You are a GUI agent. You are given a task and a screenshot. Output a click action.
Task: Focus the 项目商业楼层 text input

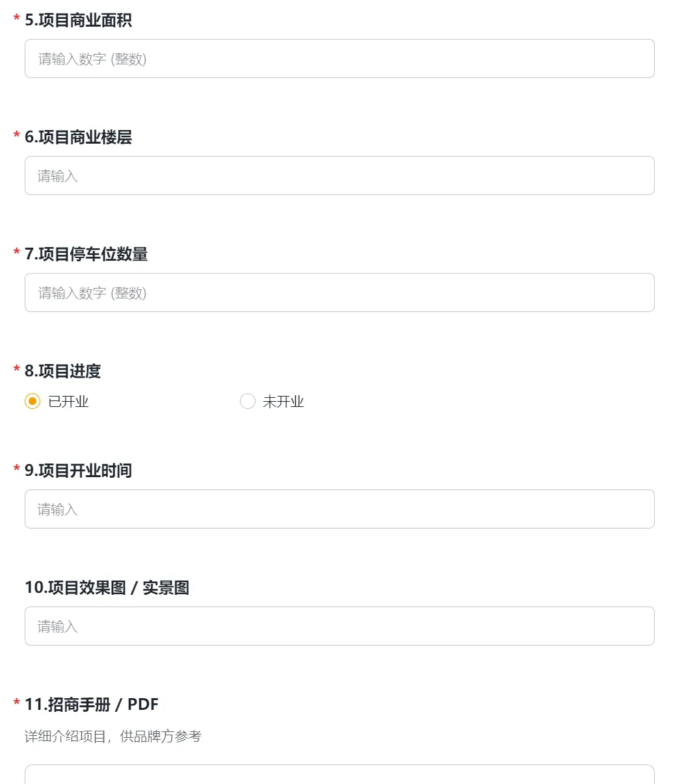(339, 176)
